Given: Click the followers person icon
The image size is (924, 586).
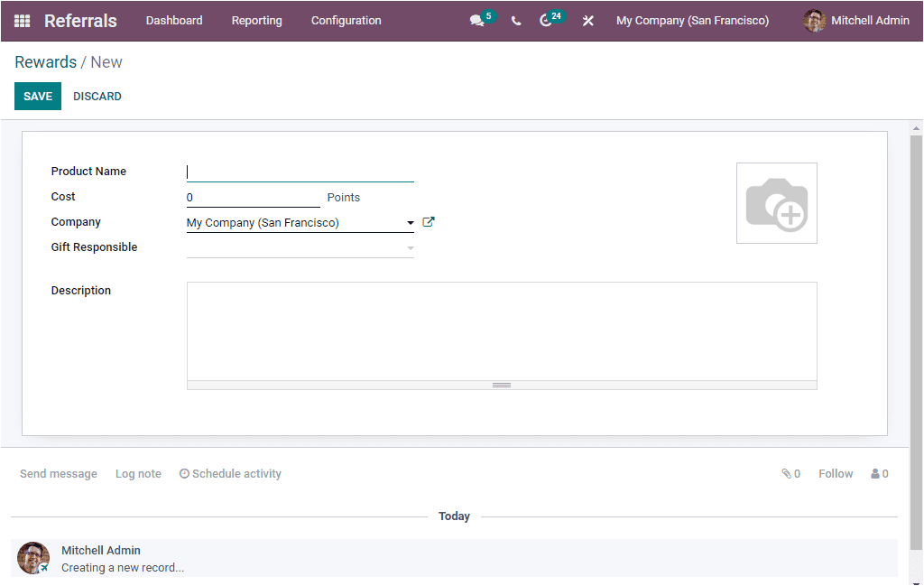Looking at the screenshot, I should tap(873, 473).
